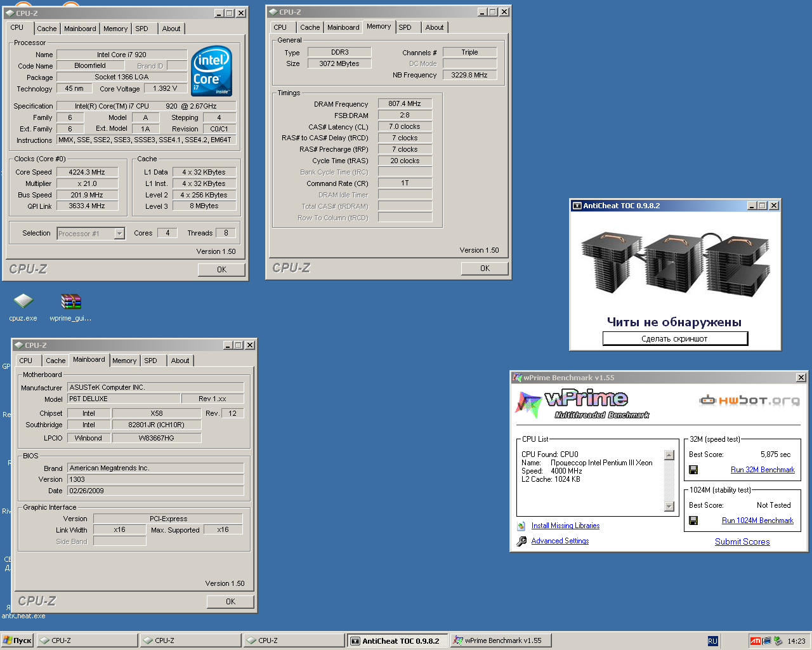
Task: Close the wPrime Benchmark window
Action: 801,378
